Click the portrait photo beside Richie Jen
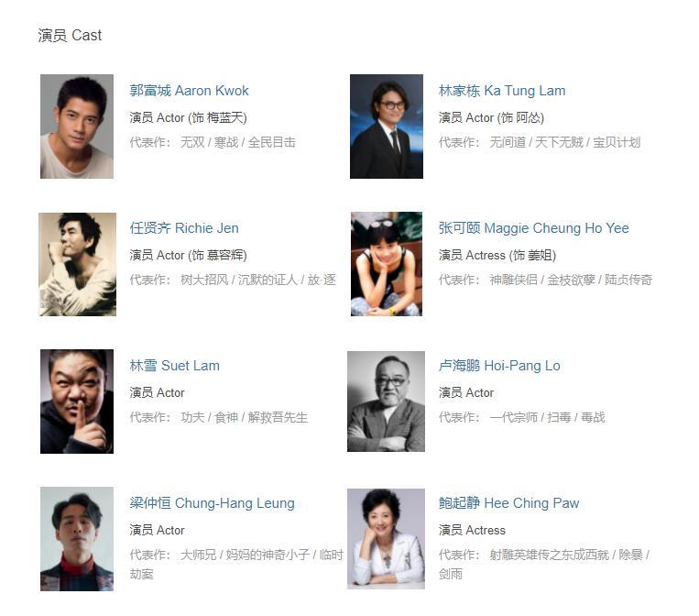 78,264
